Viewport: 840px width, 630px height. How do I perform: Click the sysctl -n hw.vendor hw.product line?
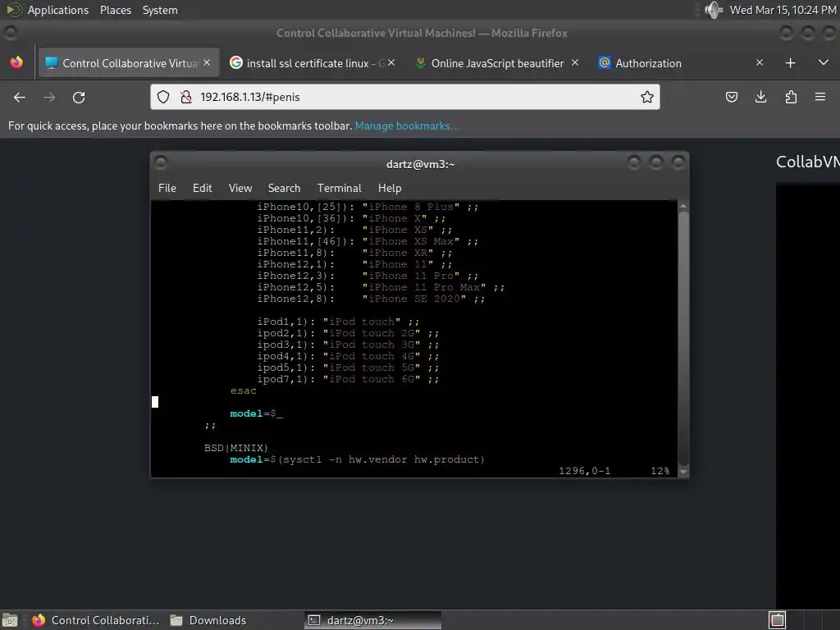coord(358,459)
